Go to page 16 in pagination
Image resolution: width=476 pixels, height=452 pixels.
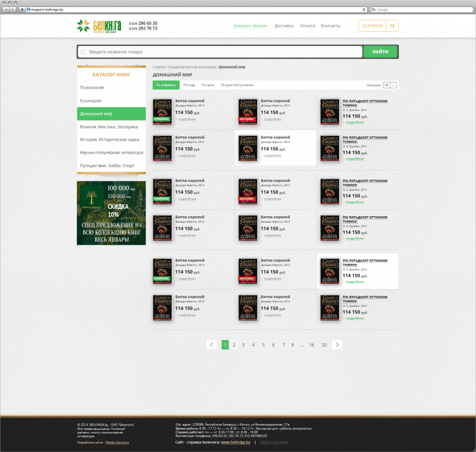pyautogui.click(x=312, y=345)
